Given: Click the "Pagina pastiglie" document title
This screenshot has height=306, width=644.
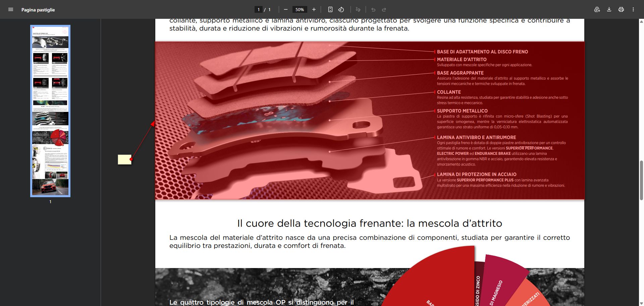Looking at the screenshot, I should (38, 10).
